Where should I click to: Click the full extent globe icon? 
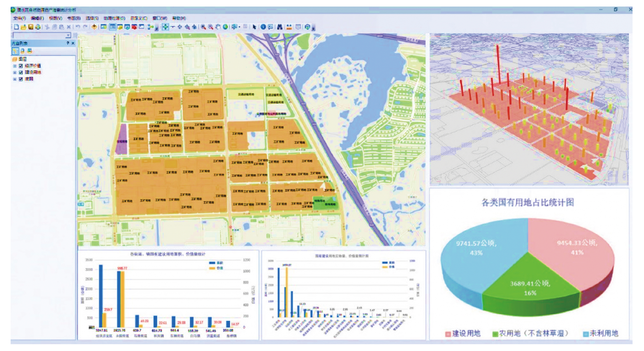tap(225, 27)
